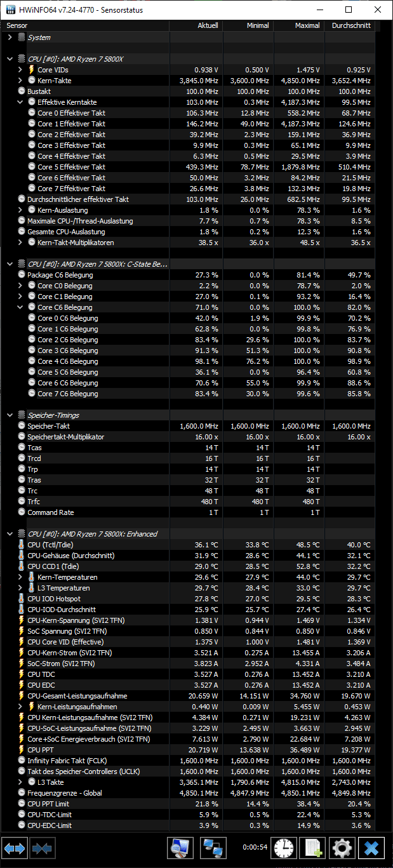
Task: Expand the L3 Temperaturen row
Action: coord(20,587)
